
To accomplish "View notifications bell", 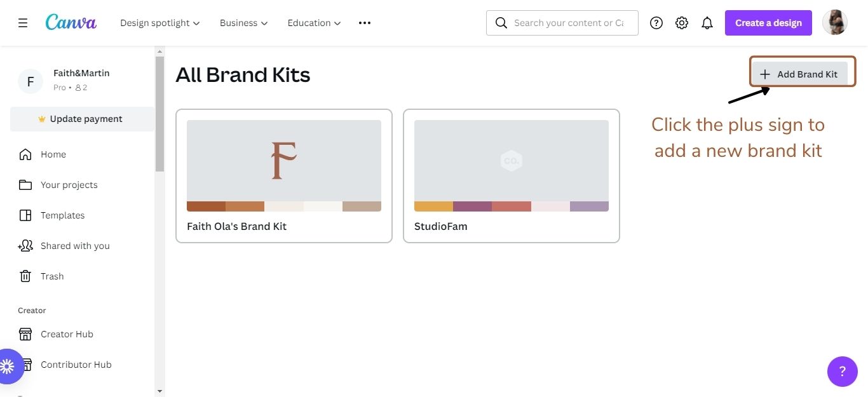I will 707,23.
